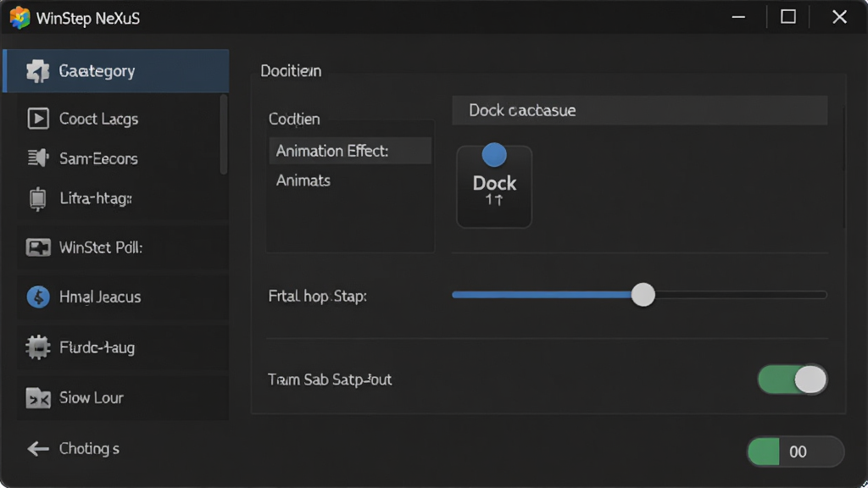The image size is (868, 488).
Task: Click the play icon next to Cooet Lacgs
Action: (x=37, y=119)
